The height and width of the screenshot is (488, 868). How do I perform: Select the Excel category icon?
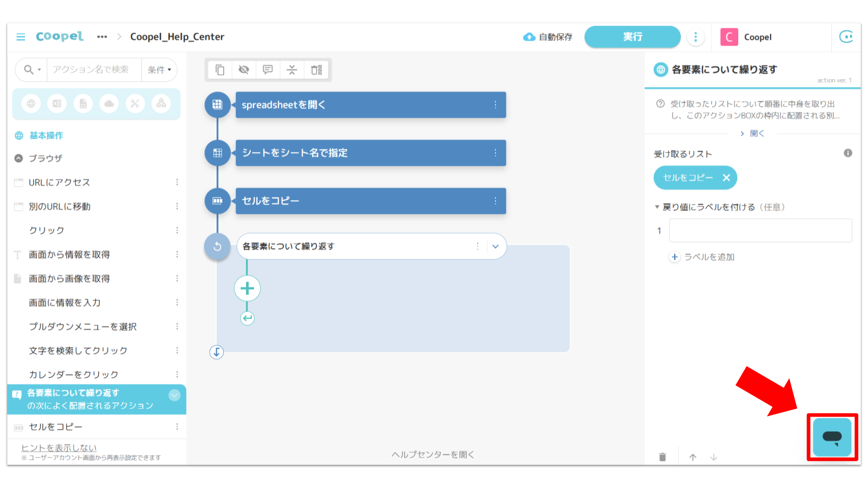point(57,103)
